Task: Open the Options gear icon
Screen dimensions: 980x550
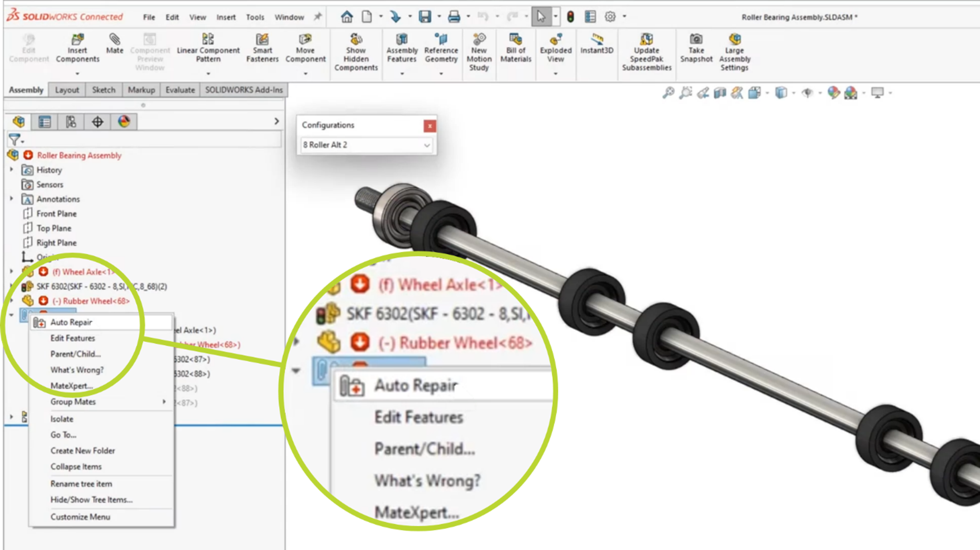Action: click(x=610, y=17)
